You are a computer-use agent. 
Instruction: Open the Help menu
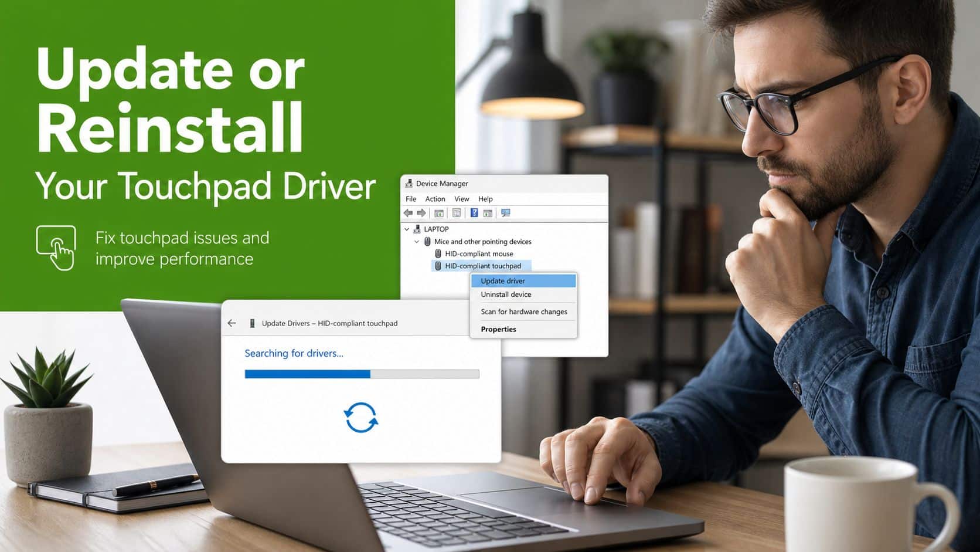[x=485, y=199]
